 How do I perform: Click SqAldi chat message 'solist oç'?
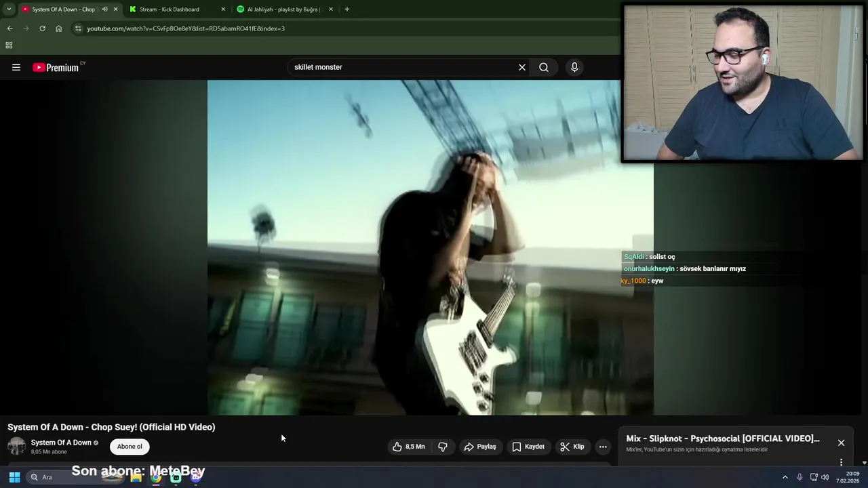pyautogui.click(x=649, y=257)
